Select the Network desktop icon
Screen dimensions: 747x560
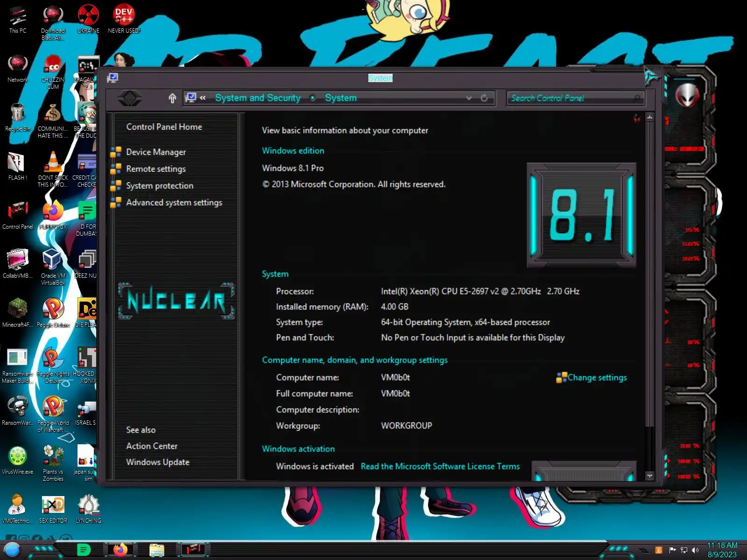click(x=18, y=69)
